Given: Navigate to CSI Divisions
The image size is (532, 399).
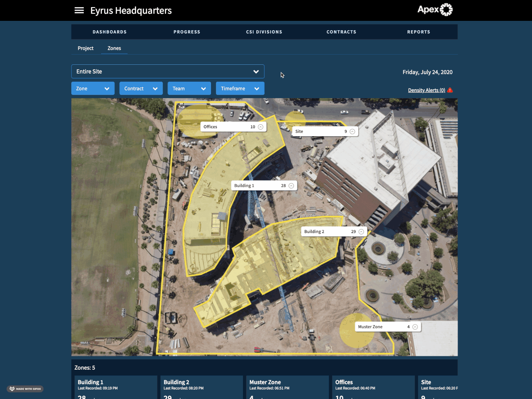Looking at the screenshot, I should pos(265,32).
